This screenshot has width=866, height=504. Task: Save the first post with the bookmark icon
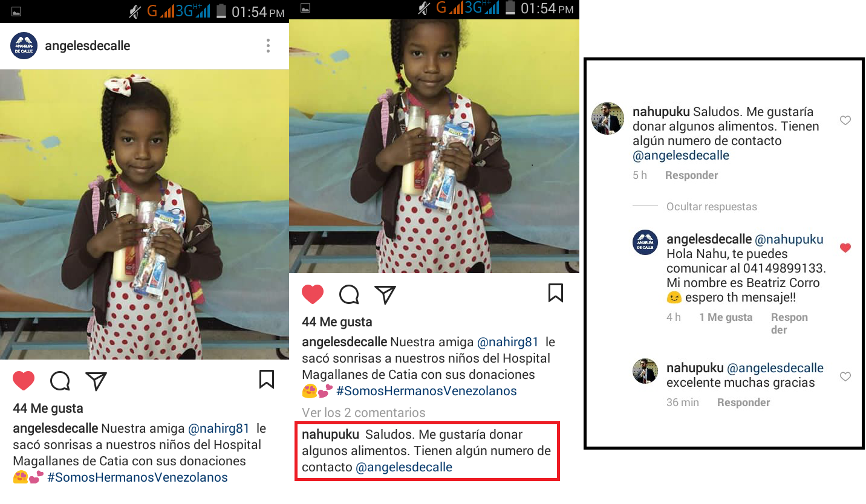pos(267,380)
